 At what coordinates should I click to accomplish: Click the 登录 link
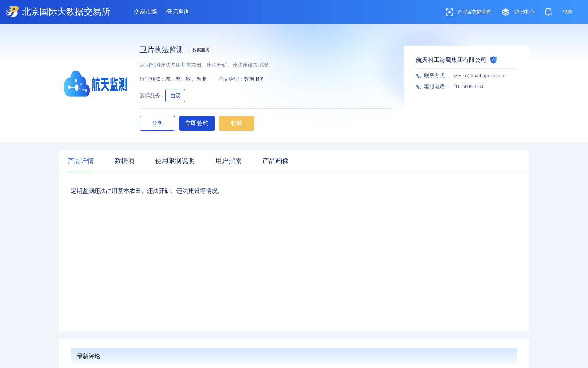coord(567,12)
